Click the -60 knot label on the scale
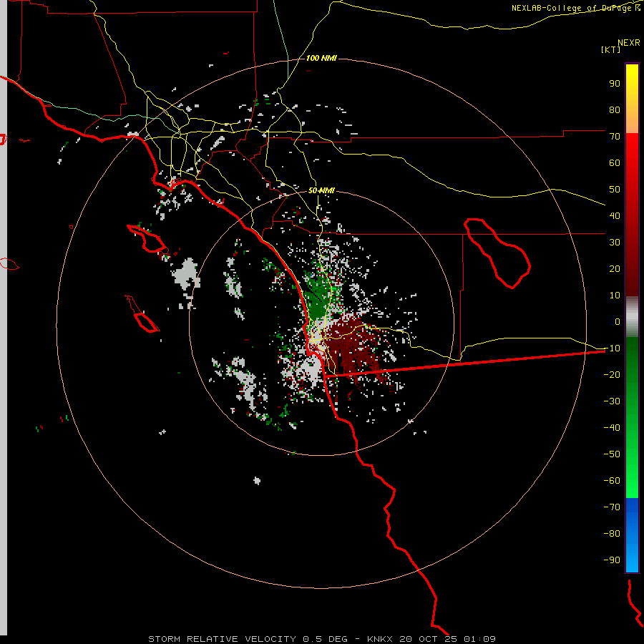 click(612, 481)
